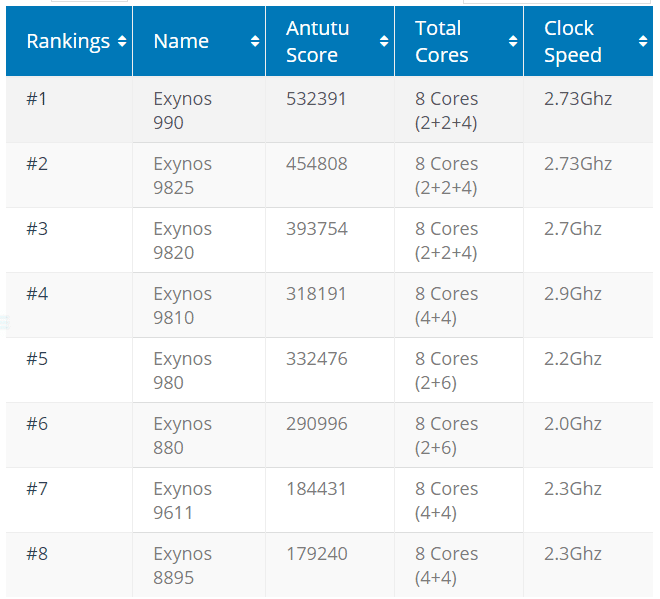Click Exynos 9825's 2.73Ghz clock speed
The height and width of the screenshot is (599, 660).
[578, 164]
